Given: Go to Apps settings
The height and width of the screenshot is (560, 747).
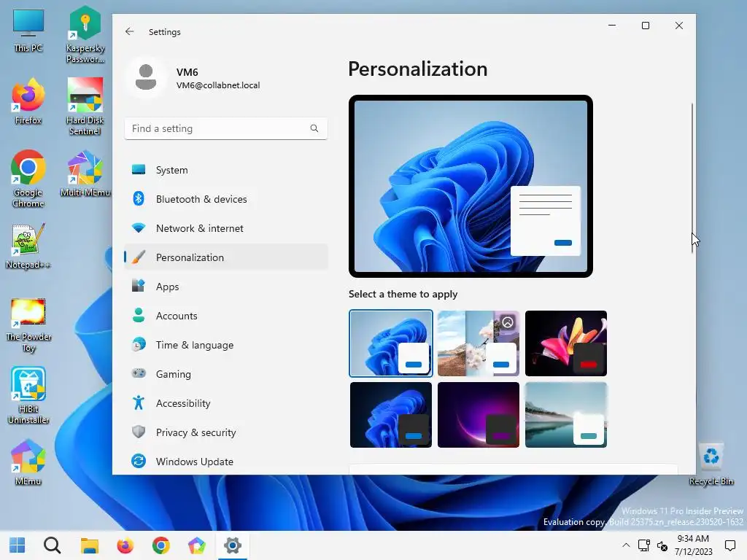Looking at the screenshot, I should coord(226,287).
